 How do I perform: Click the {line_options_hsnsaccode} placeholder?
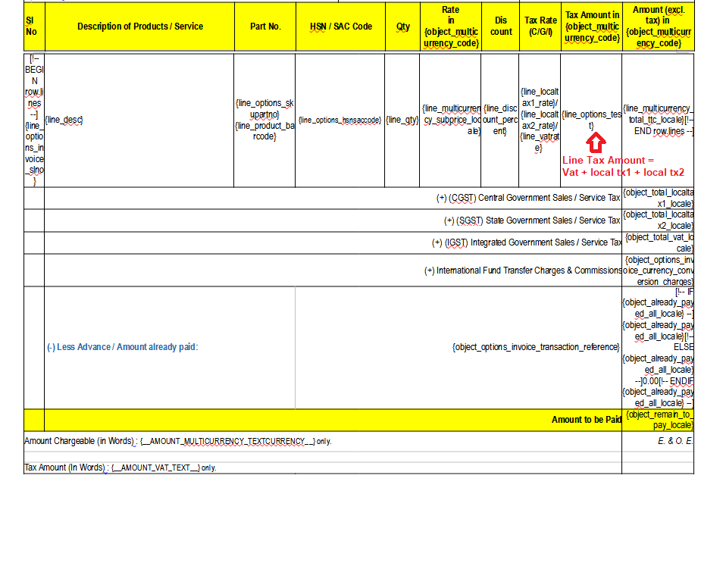340,120
